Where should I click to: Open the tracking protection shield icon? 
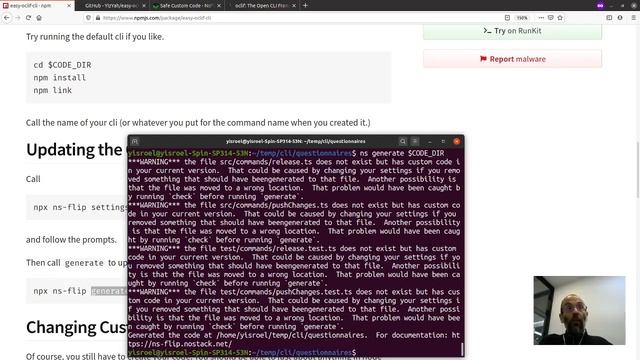click(x=88, y=18)
